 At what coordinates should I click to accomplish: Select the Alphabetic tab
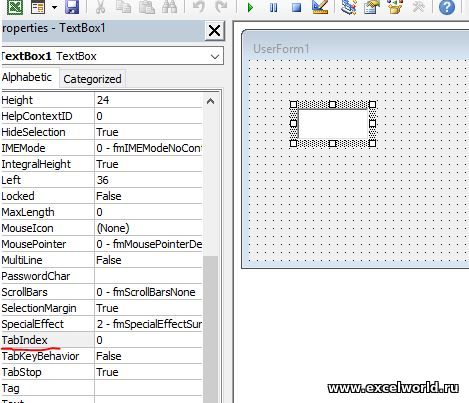click(27, 77)
